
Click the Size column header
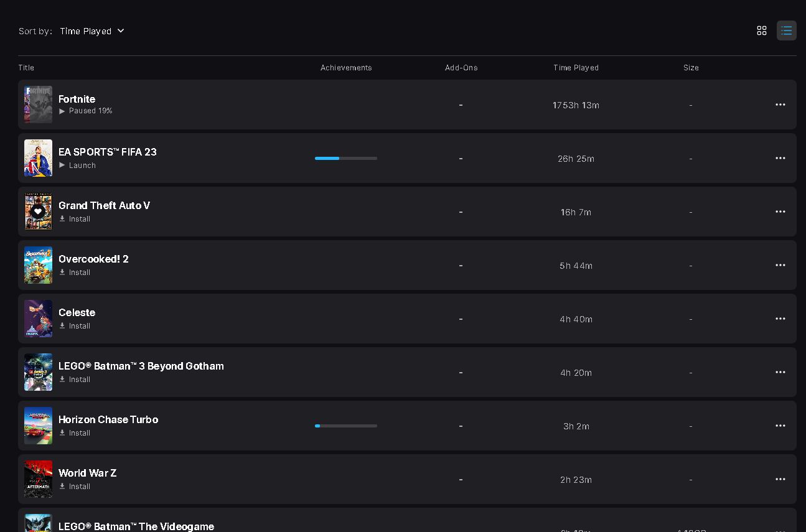pos(691,68)
